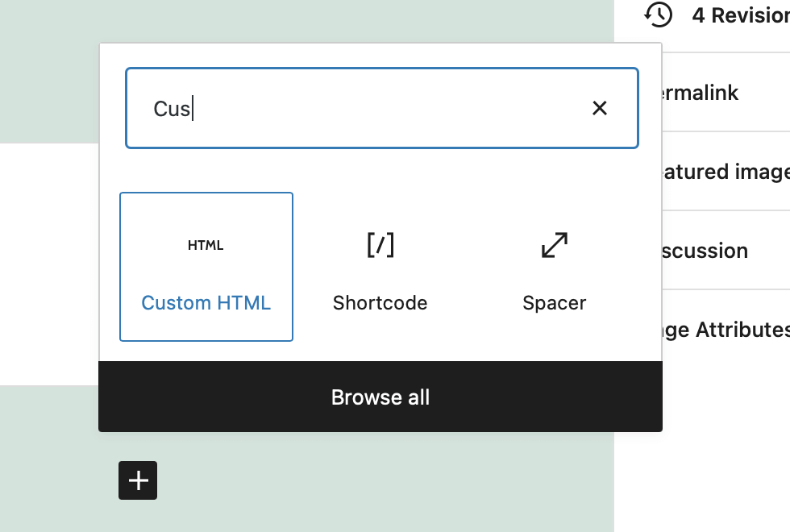The height and width of the screenshot is (532, 790).
Task: Insert a Spacer block via its arrows icon
Action: point(554,245)
